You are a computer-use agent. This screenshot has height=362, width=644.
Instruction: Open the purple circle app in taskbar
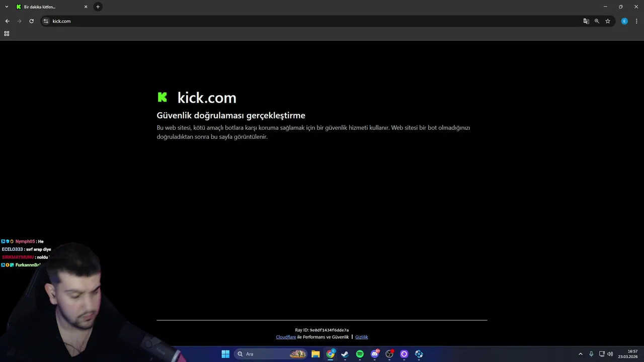pyautogui.click(x=404, y=354)
